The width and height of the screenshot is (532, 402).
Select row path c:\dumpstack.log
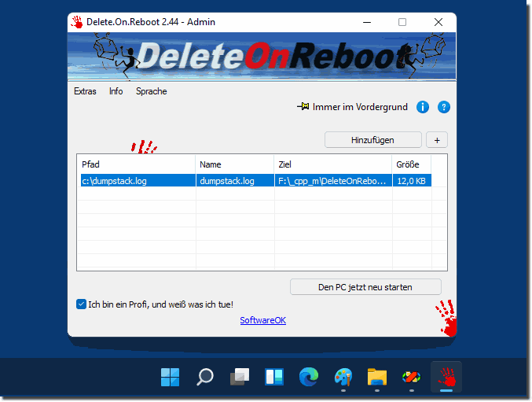[x=138, y=181]
